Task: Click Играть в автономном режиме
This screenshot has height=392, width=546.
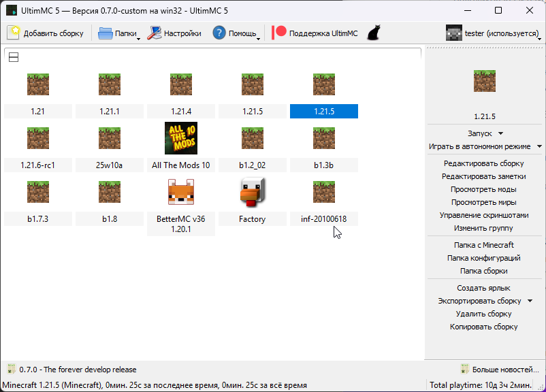Action: tap(480, 146)
